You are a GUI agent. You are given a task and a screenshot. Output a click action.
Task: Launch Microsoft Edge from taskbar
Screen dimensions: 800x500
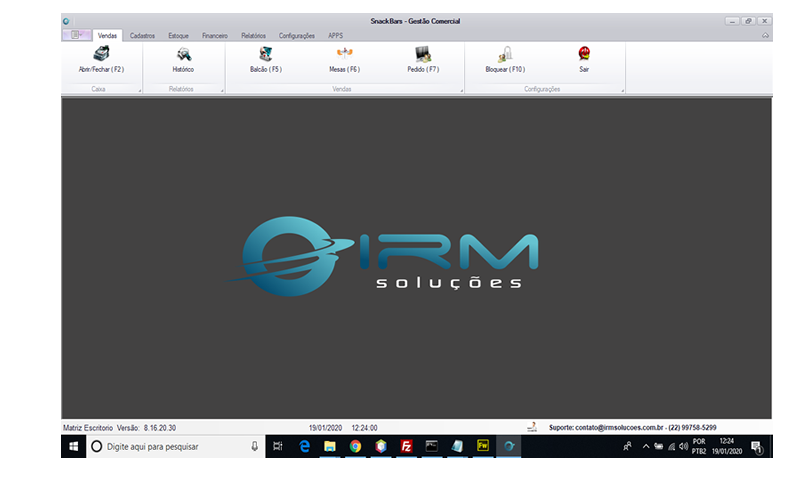[x=305, y=446]
